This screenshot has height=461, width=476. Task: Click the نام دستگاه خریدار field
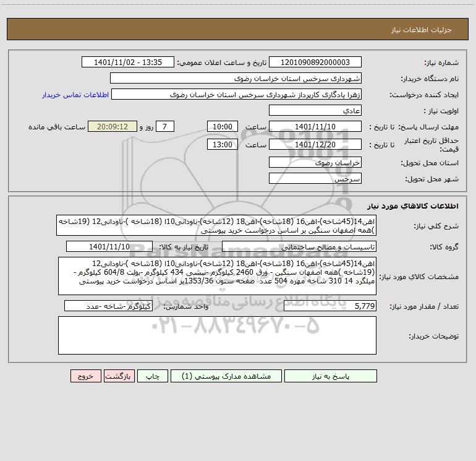pyautogui.click(x=236, y=78)
